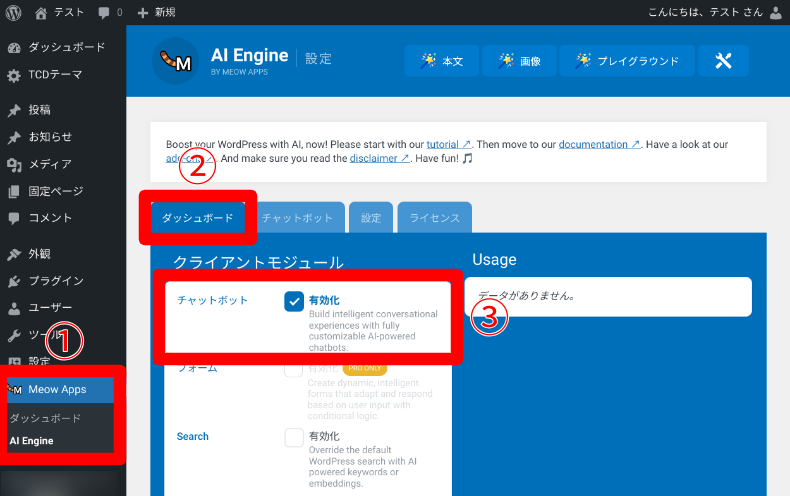The image size is (790, 496).
Task: Click the magic wand icon on 画像
Action: (506, 61)
